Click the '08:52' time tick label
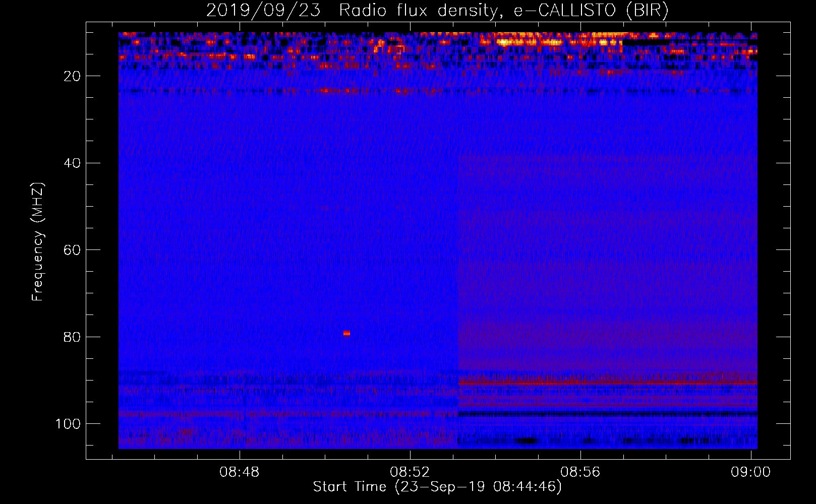 (410, 472)
